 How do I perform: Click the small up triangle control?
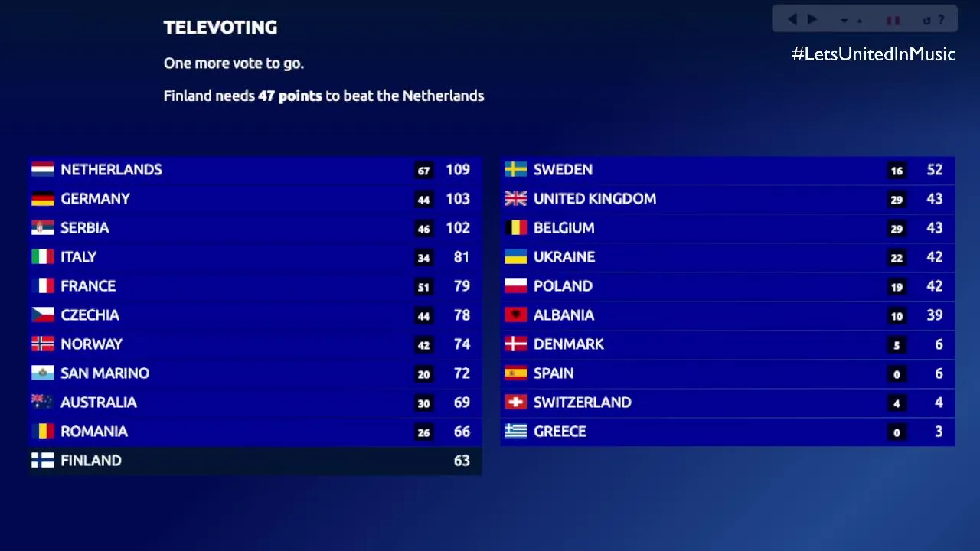tap(860, 21)
